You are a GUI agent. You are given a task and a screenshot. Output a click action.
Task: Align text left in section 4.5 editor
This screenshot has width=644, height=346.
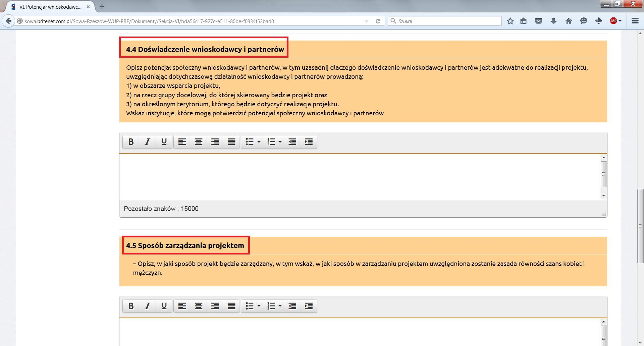182,306
